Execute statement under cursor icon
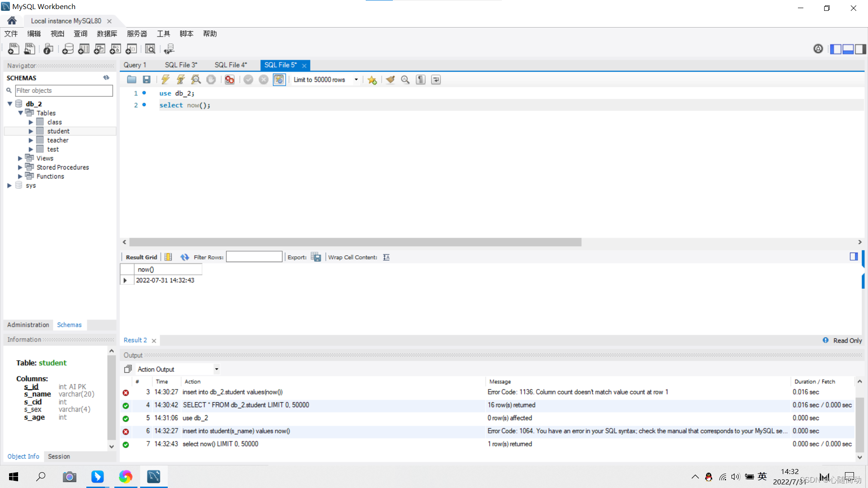This screenshot has width=868, height=488. pos(181,80)
